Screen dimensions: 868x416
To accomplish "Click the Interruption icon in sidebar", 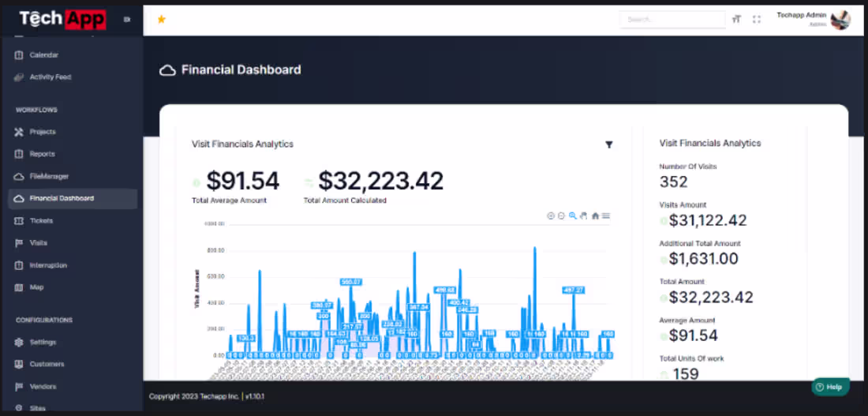I will pyautogui.click(x=19, y=264).
